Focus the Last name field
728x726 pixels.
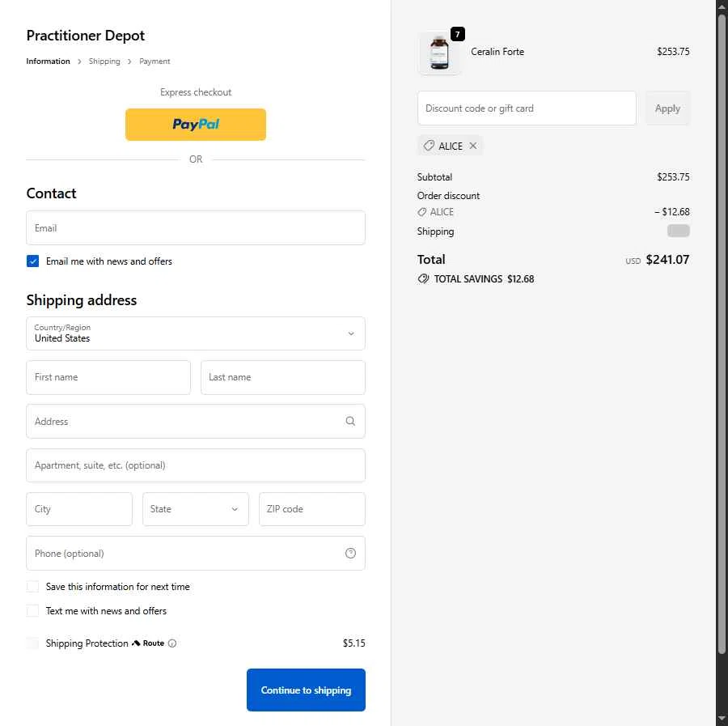click(283, 377)
